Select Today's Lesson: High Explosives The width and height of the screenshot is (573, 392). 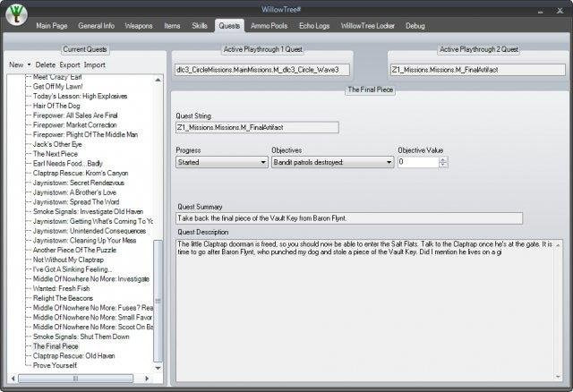80,96
